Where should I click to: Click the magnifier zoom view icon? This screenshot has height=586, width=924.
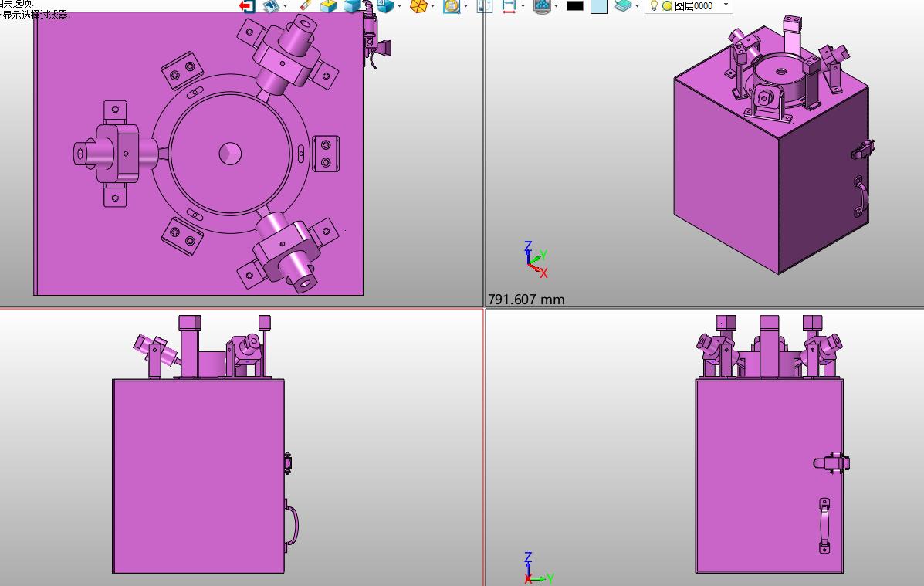[x=452, y=6]
